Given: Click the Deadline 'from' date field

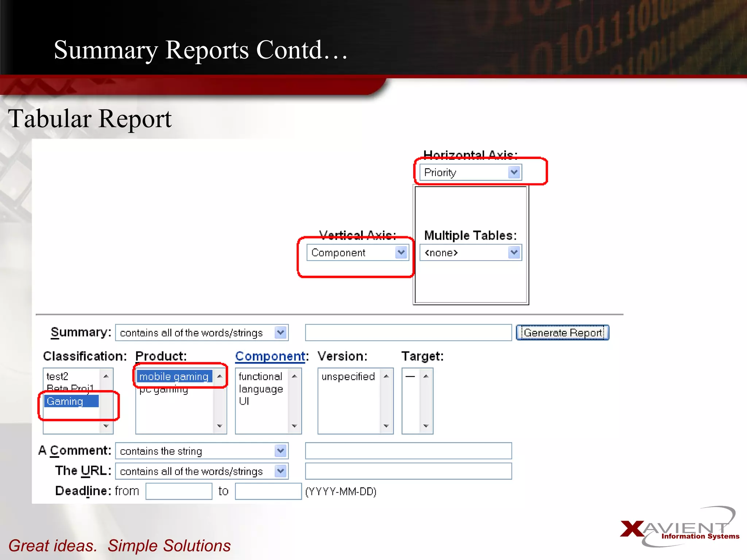Looking at the screenshot, I should pos(179,491).
